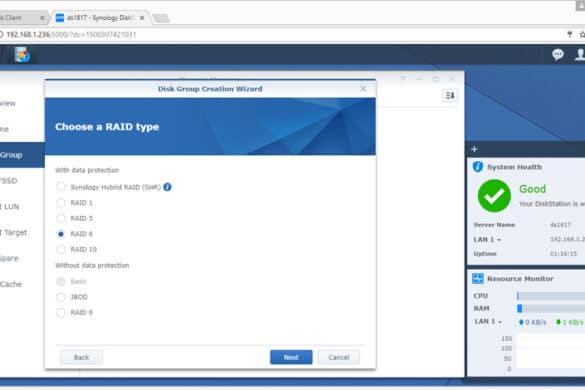The width and height of the screenshot is (585, 390).
Task: Toggle the list sort view icon
Action: (450, 96)
